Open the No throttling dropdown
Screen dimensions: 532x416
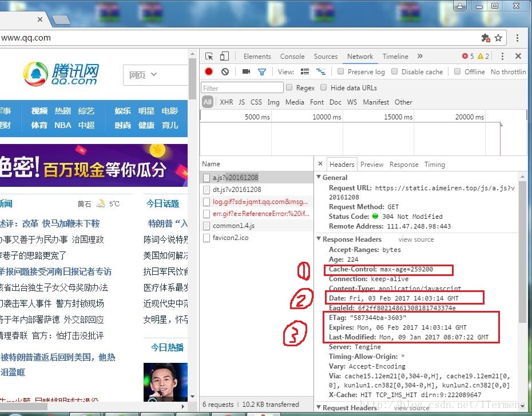click(x=508, y=72)
